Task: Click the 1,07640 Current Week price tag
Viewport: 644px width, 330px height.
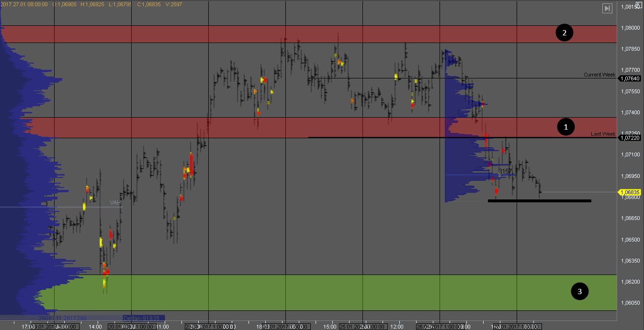Action: [629, 78]
